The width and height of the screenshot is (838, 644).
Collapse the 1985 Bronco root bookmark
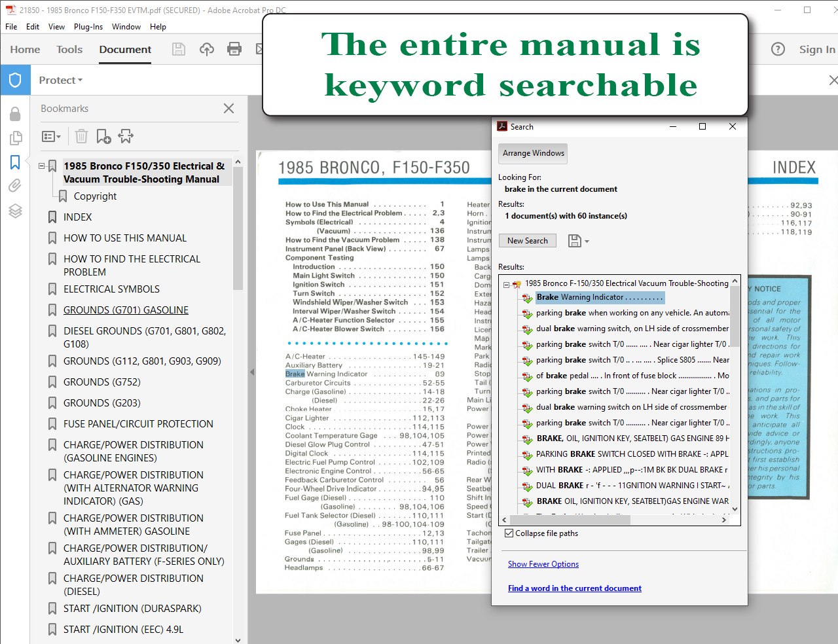42,166
